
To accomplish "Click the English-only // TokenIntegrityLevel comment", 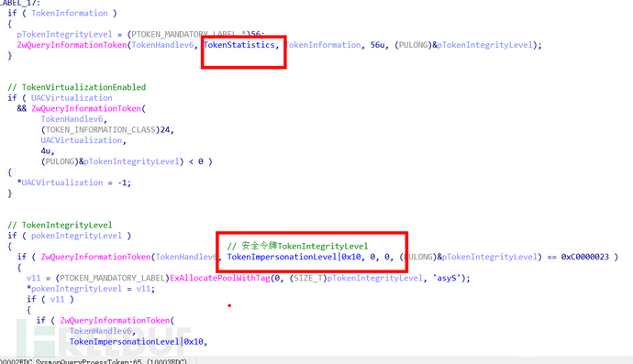I will coord(60,225).
